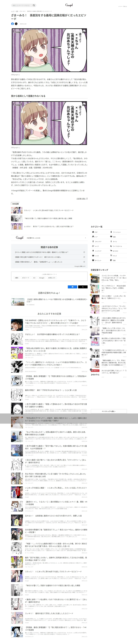Select the #エピソード keyword tag
This screenshot has height=644, width=138.
[26, 278]
